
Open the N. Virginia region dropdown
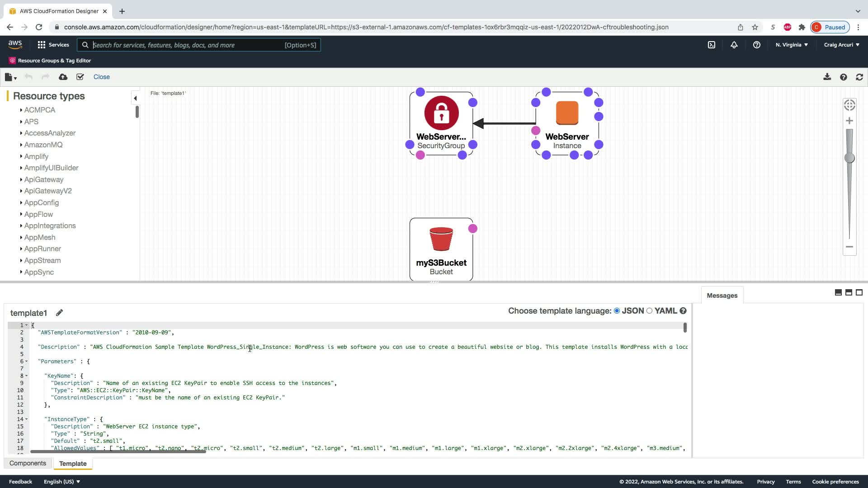(792, 45)
